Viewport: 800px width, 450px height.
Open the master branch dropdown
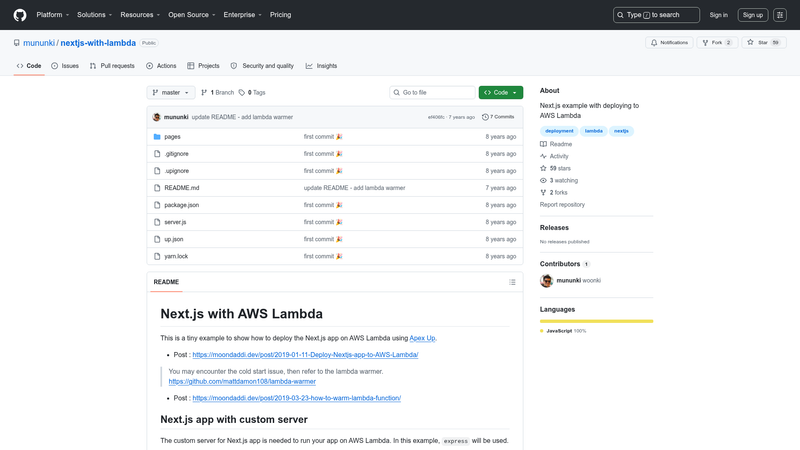click(171, 92)
